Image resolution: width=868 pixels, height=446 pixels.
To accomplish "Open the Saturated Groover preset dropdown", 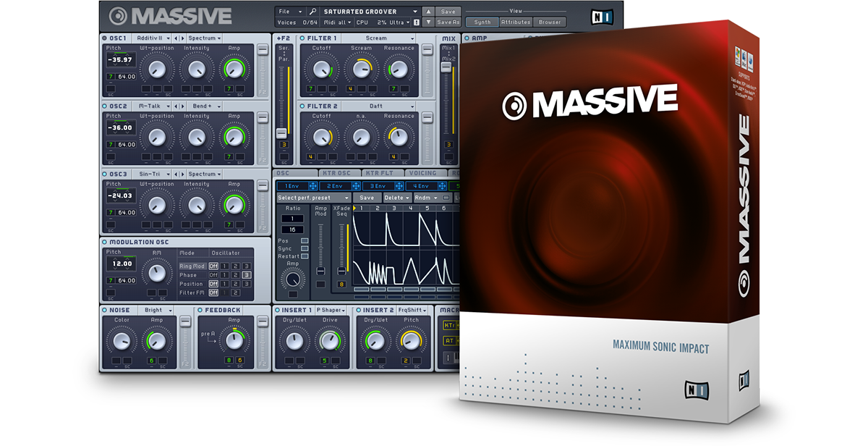I will click(x=370, y=12).
